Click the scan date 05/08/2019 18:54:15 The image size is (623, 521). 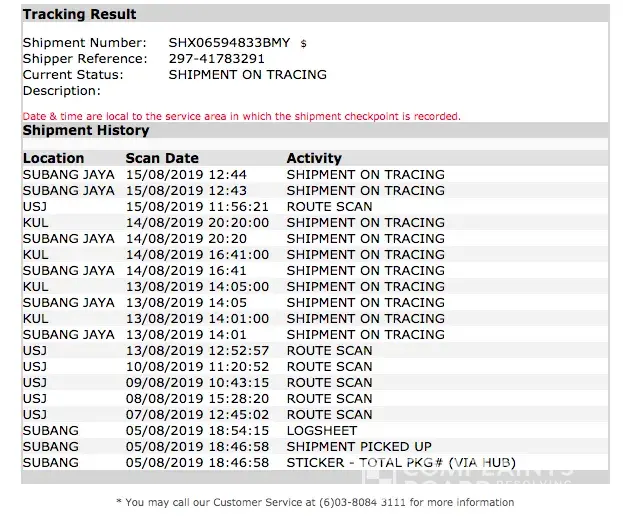[x=197, y=431]
